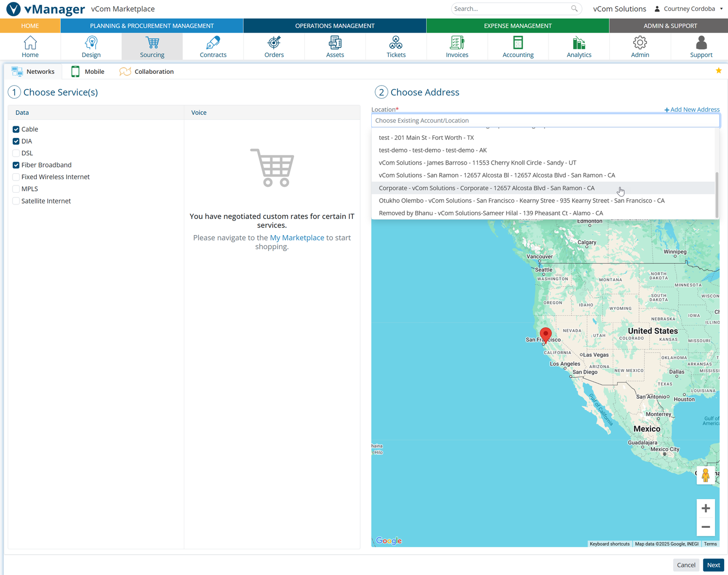This screenshot has height=575, width=728.
Task: Open the Design lightbulb icon
Action: click(x=91, y=43)
